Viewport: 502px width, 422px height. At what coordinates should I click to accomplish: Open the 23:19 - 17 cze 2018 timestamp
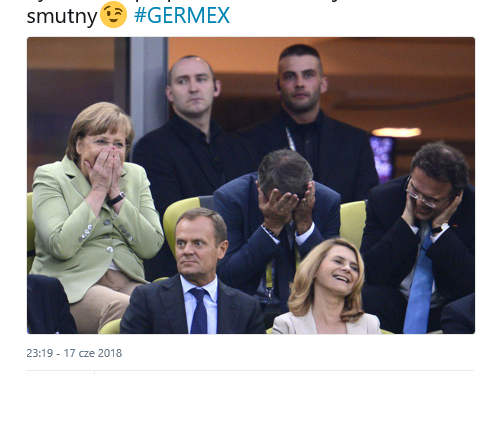(x=74, y=353)
